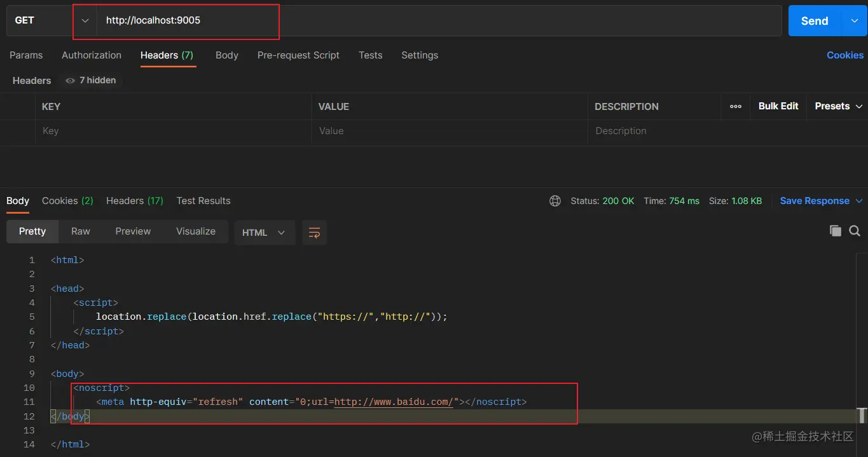This screenshot has height=457, width=868.
Task: Open the GET method dropdown
Action: 51,20
